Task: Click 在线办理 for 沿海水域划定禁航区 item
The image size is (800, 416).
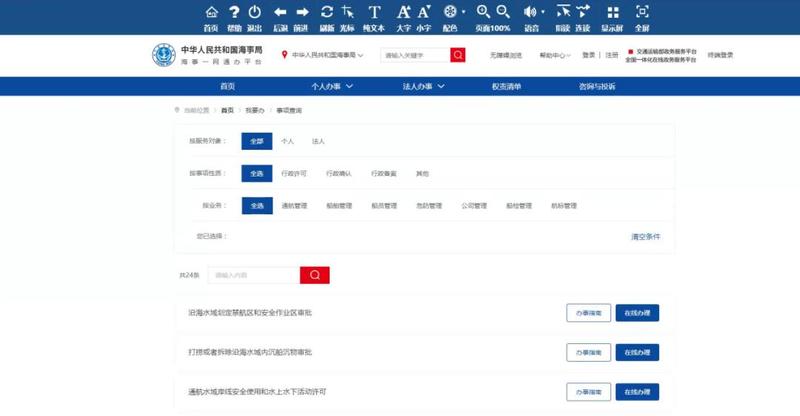Action: coord(637,313)
